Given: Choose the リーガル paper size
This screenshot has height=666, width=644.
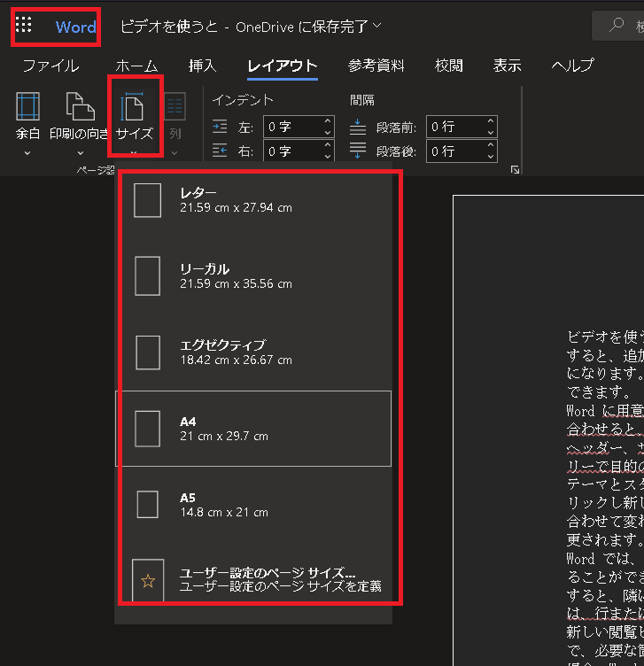Looking at the screenshot, I should click(x=253, y=276).
